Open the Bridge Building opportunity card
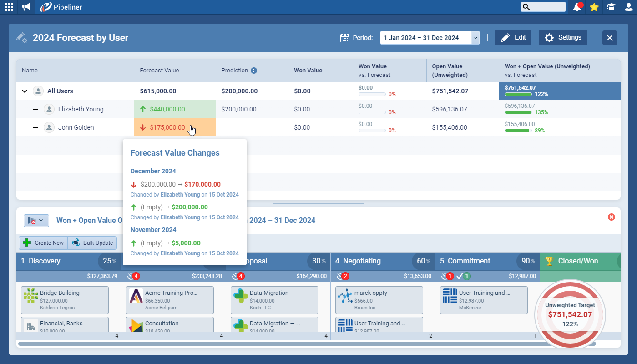The width and height of the screenshot is (637, 364). [x=65, y=300]
